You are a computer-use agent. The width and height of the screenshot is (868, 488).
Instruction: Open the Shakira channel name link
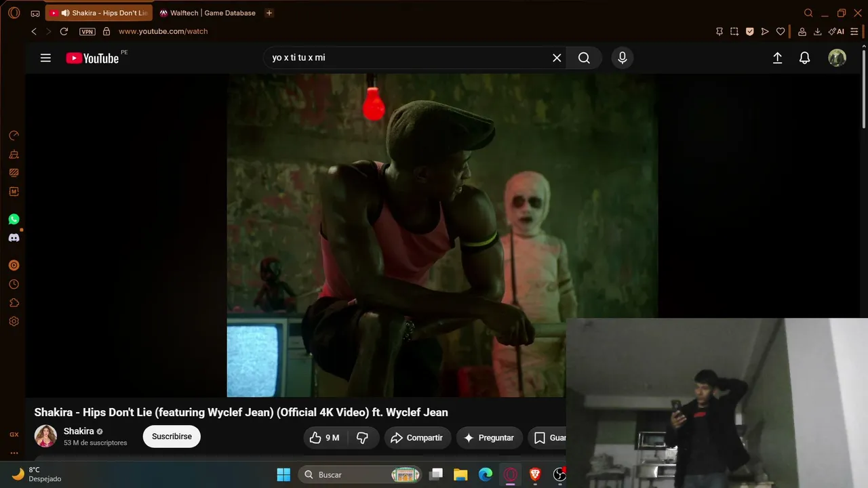[x=79, y=432]
